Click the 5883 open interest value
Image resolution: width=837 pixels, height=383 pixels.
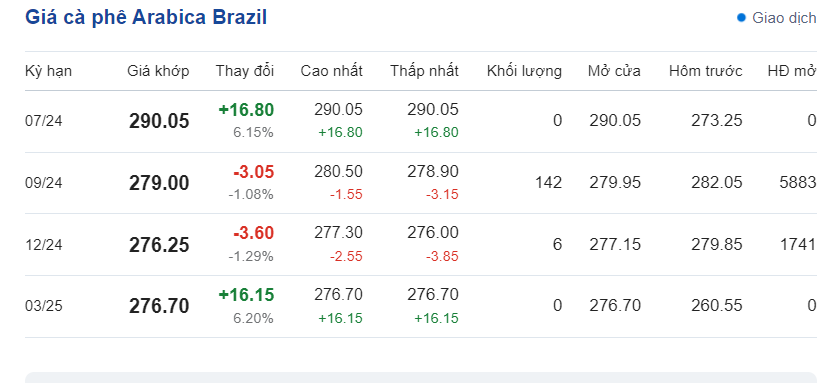[x=798, y=183]
